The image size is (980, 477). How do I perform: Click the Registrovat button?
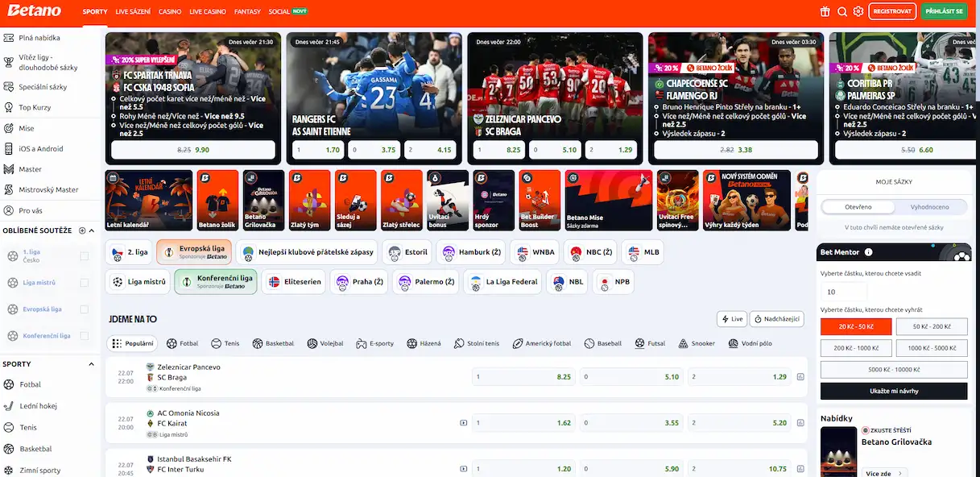point(892,11)
